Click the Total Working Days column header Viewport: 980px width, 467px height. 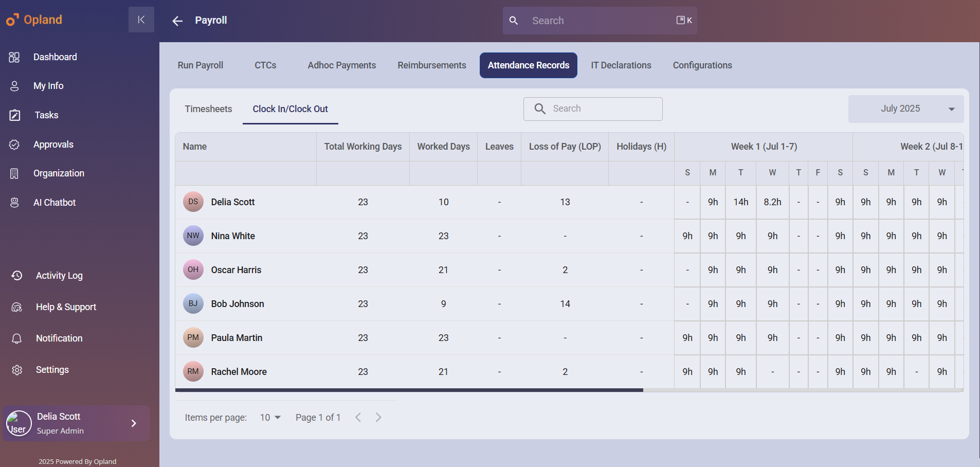point(363,147)
